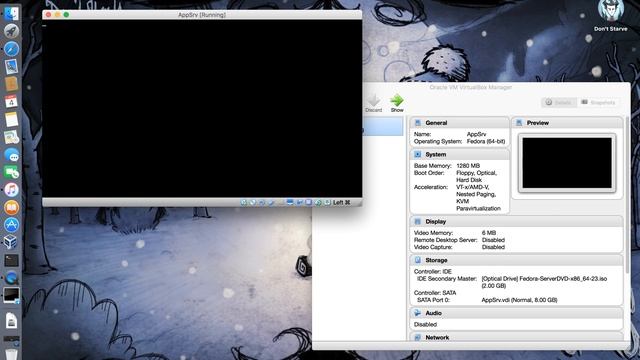Click the Boot Order Floppy, Optical value
640x360 pixels.
(476, 176)
